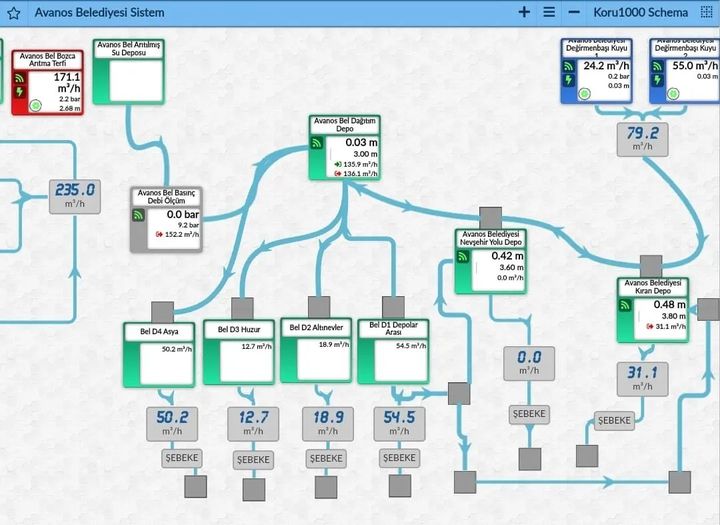
Task: Open the hamburger menu icon in header
Action: coord(549,12)
